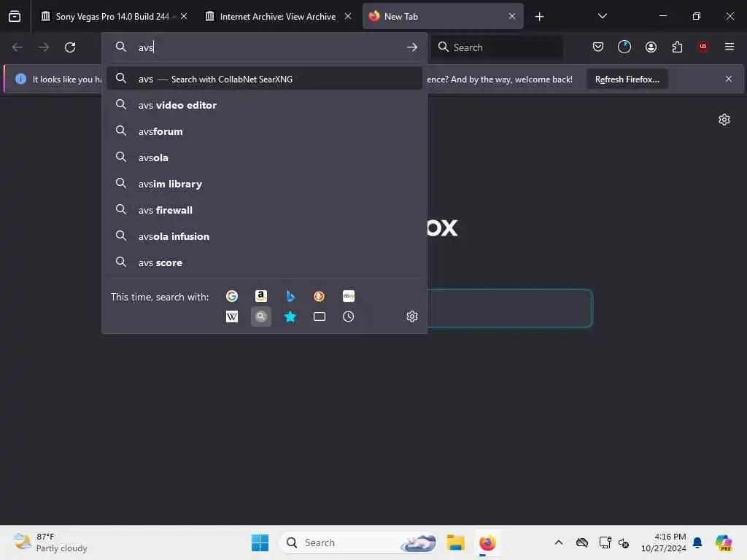The height and width of the screenshot is (560, 747).
Task: Focus the address bar containing 'avs'
Action: pos(264,47)
